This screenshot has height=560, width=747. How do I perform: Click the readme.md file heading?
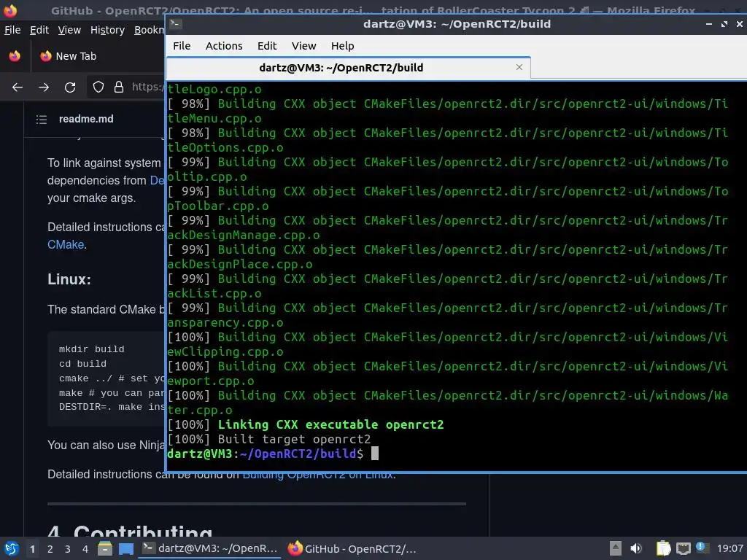click(86, 119)
